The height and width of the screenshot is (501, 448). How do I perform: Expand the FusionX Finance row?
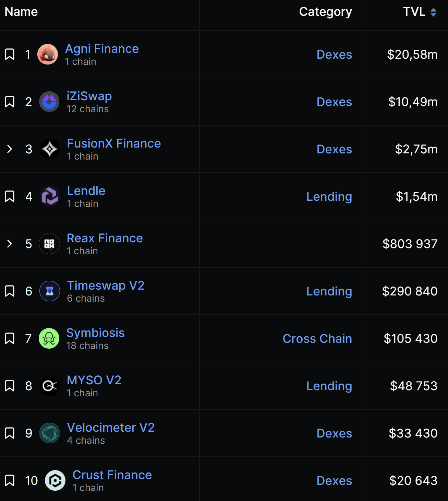pos(10,149)
